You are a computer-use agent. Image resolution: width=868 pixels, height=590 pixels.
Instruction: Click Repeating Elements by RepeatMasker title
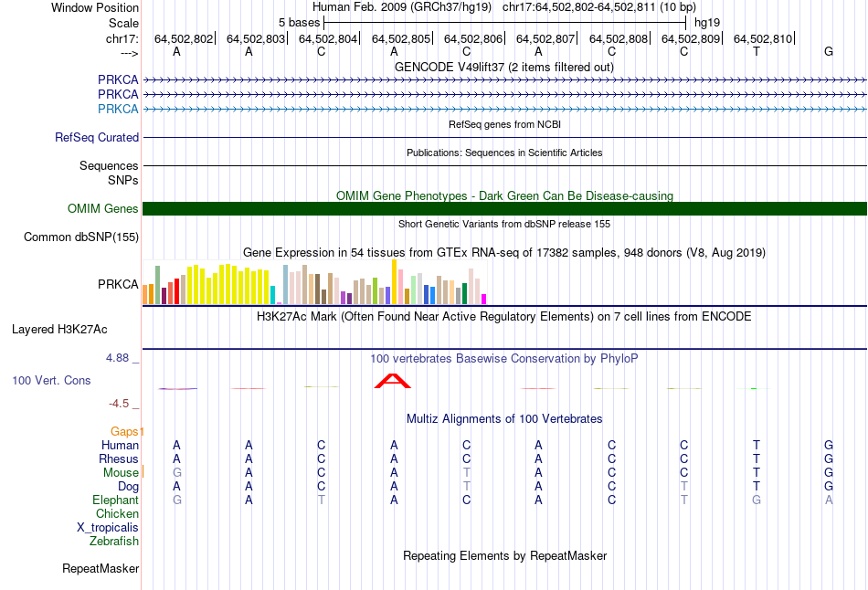pyautogui.click(x=504, y=555)
